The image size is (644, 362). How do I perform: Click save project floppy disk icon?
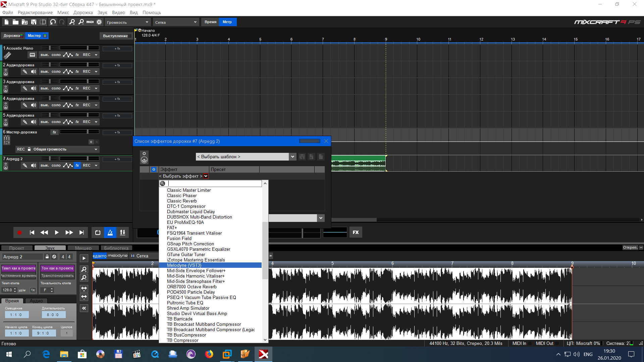34,22
